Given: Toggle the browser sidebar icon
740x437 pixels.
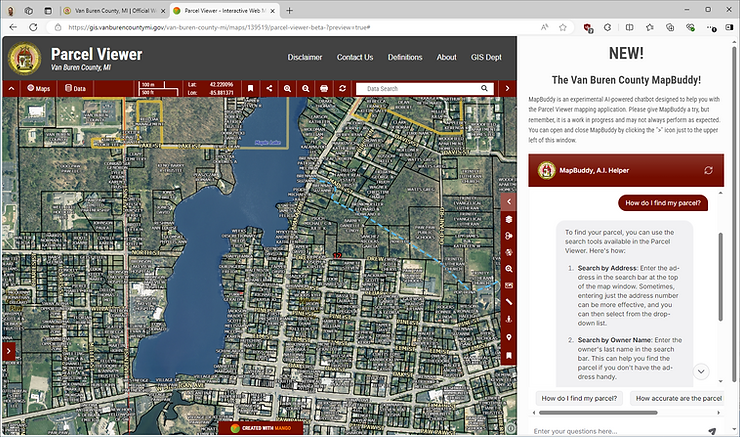Looking at the screenshot, I should [729, 27].
